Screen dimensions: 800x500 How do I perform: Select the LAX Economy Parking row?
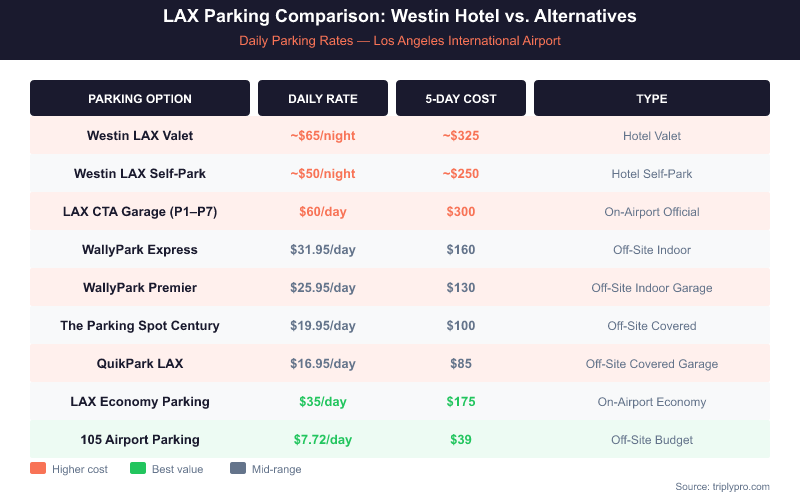click(x=140, y=402)
